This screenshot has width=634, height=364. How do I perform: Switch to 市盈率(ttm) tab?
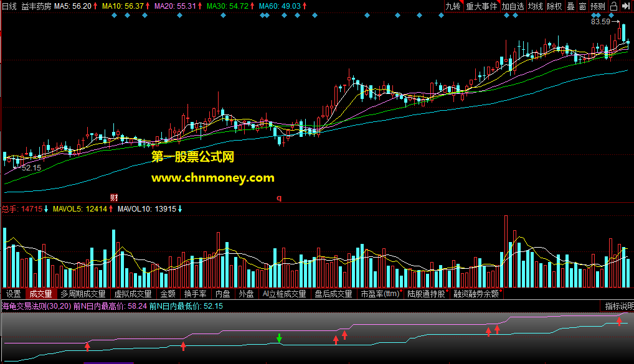point(381,294)
